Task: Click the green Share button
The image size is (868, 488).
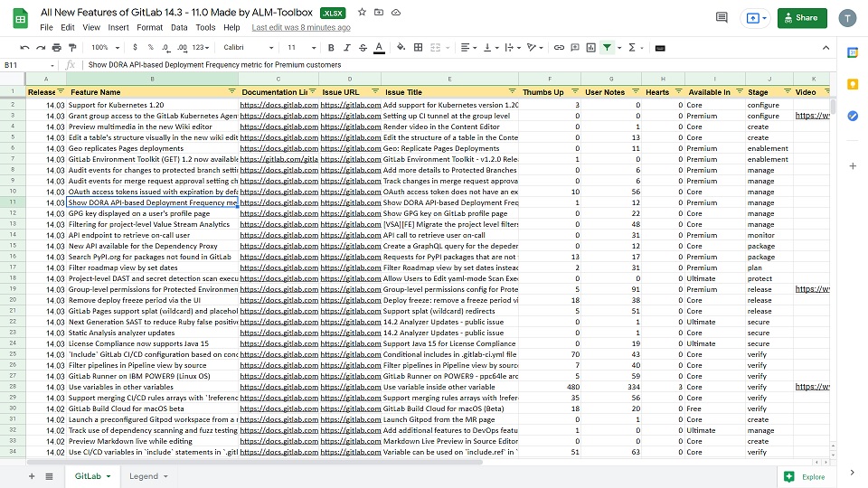Action: click(x=802, y=18)
